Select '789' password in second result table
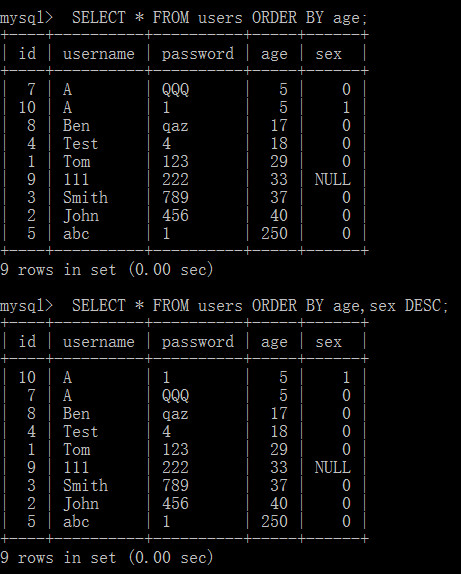 click(x=175, y=485)
